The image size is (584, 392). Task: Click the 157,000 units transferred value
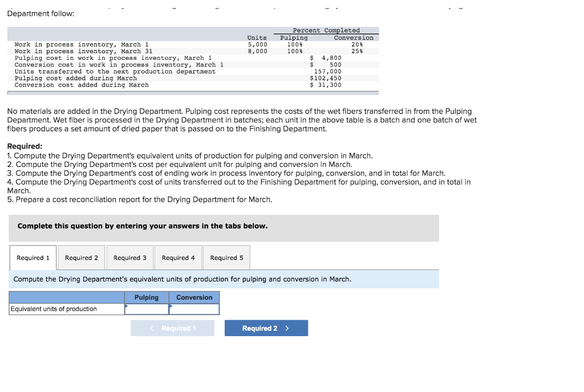click(328, 71)
